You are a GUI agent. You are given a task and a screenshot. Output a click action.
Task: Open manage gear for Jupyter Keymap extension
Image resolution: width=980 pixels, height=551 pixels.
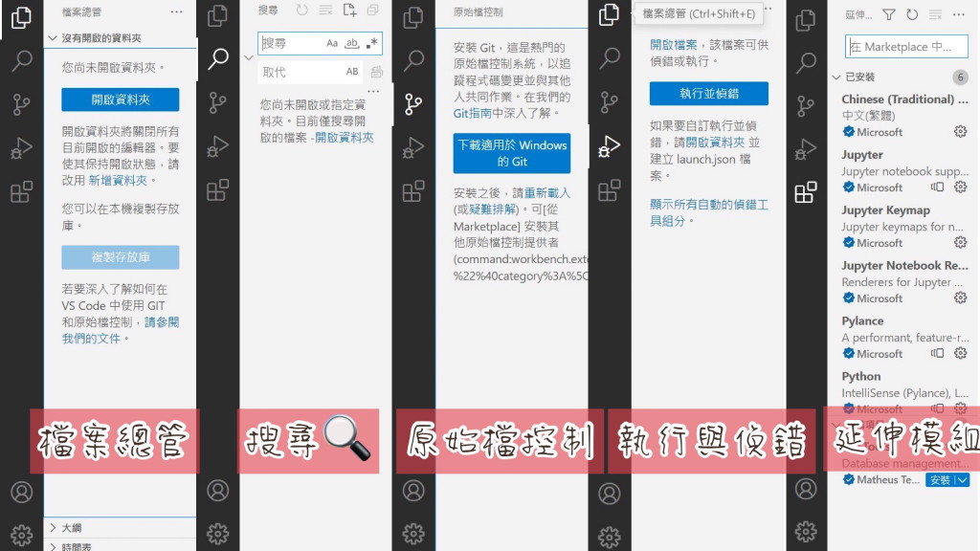coord(961,242)
